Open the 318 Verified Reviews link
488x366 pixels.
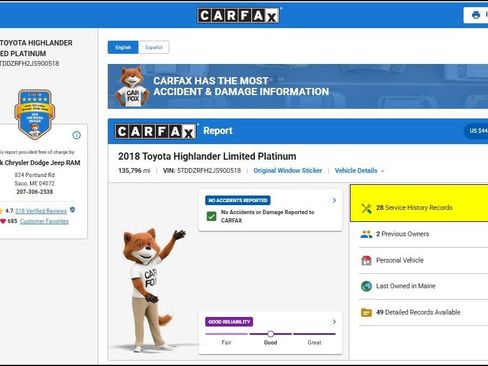[x=41, y=211]
